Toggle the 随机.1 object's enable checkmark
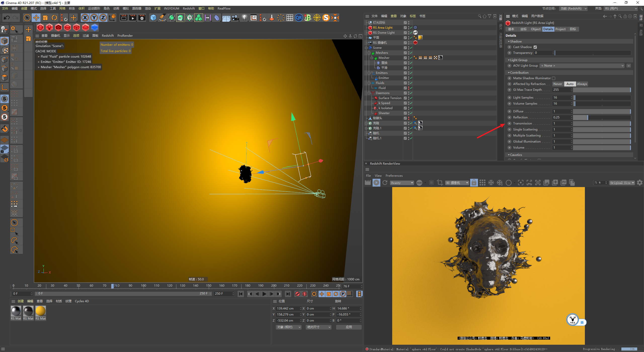644x352 pixels. (x=411, y=138)
